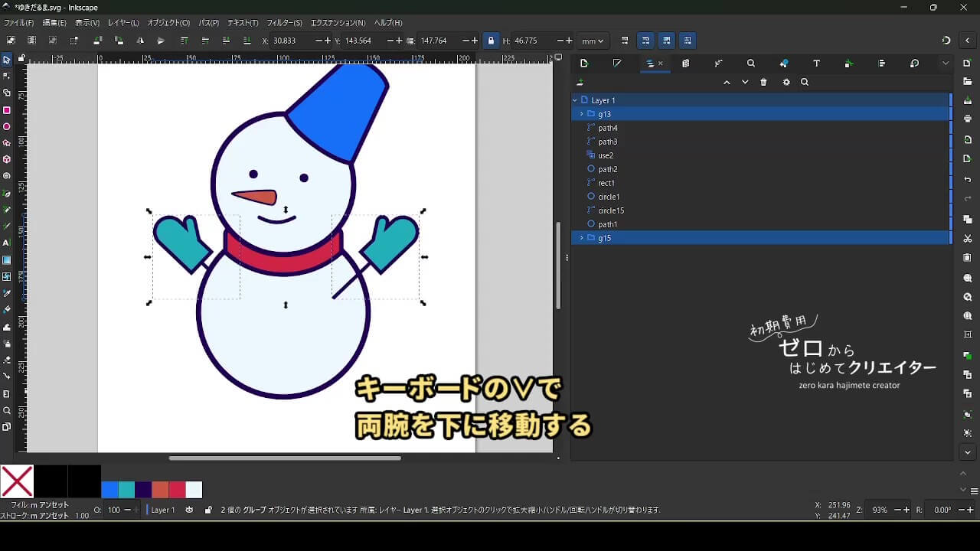980x551 pixels.
Task: Open the エクステンション(N) menu
Action: 338,23
